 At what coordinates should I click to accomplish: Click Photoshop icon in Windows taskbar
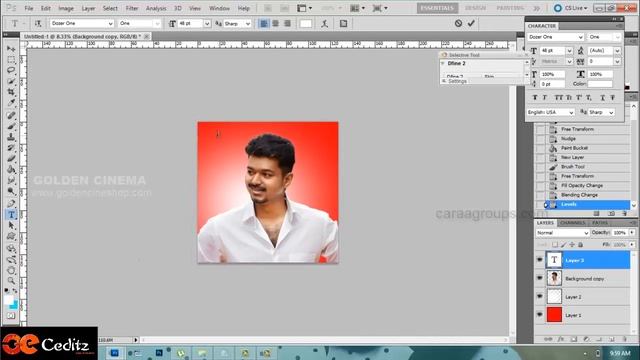115,353
